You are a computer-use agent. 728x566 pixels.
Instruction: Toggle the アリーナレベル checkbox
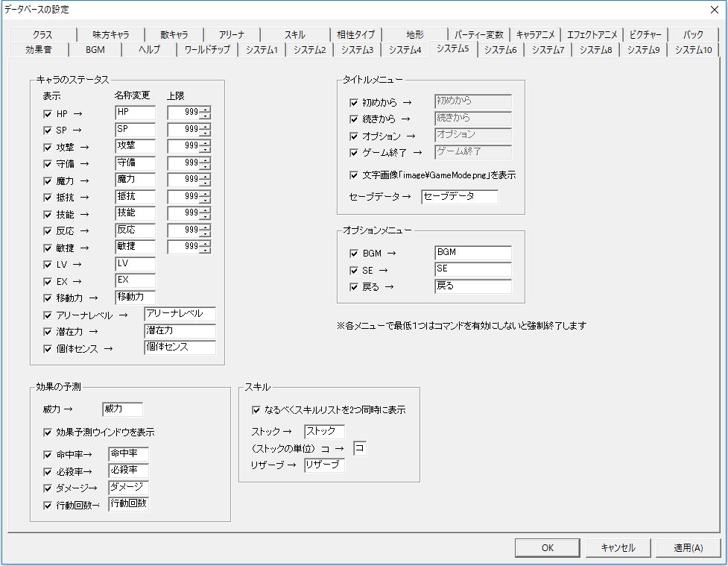point(48,315)
